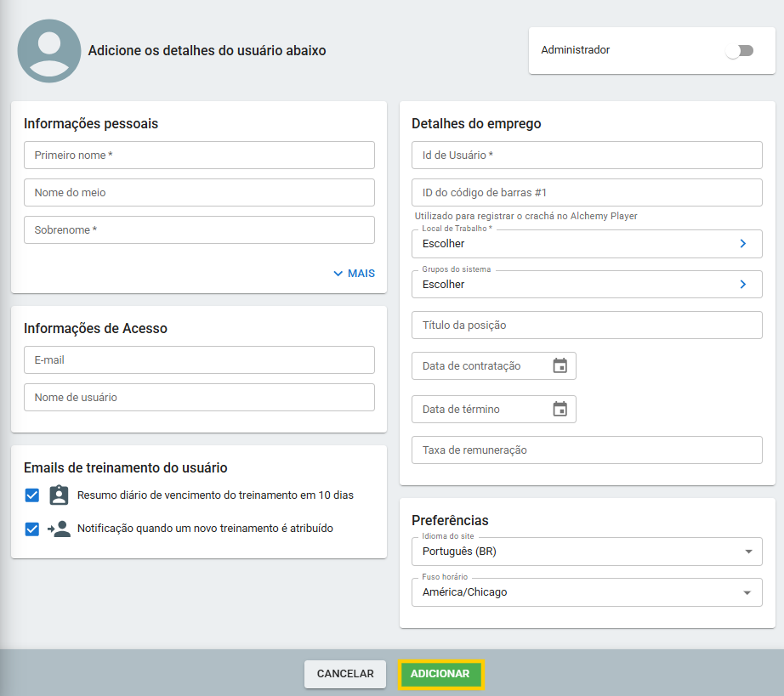
Task: Expand MAIS in Informações pessoais
Action: 354,274
